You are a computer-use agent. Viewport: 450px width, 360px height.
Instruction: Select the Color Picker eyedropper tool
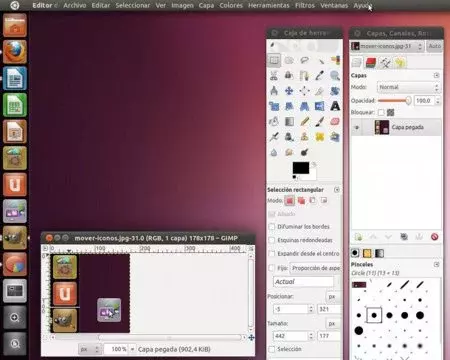coord(320,75)
